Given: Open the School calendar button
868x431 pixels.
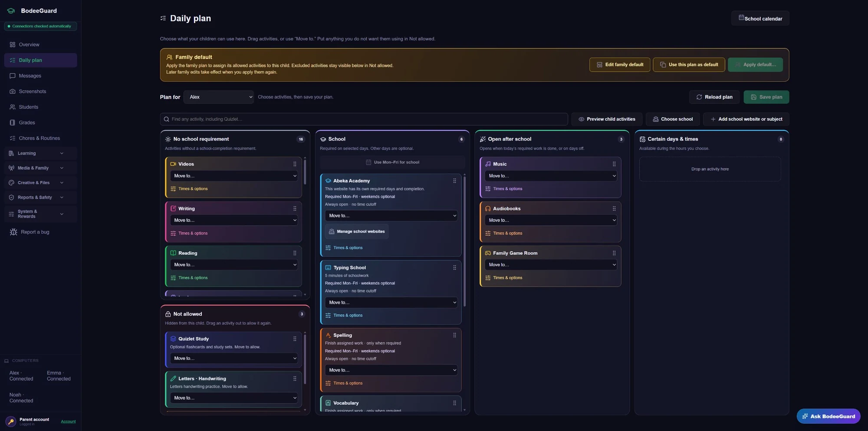Looking at the screenshot, I should pos(760,18).
